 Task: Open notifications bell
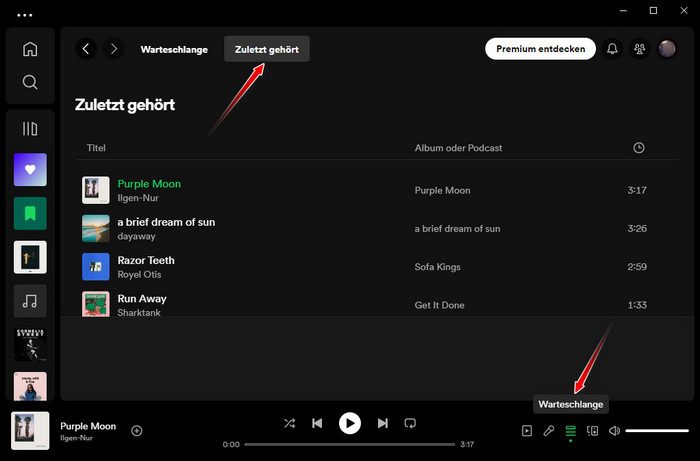click(612, 49)
